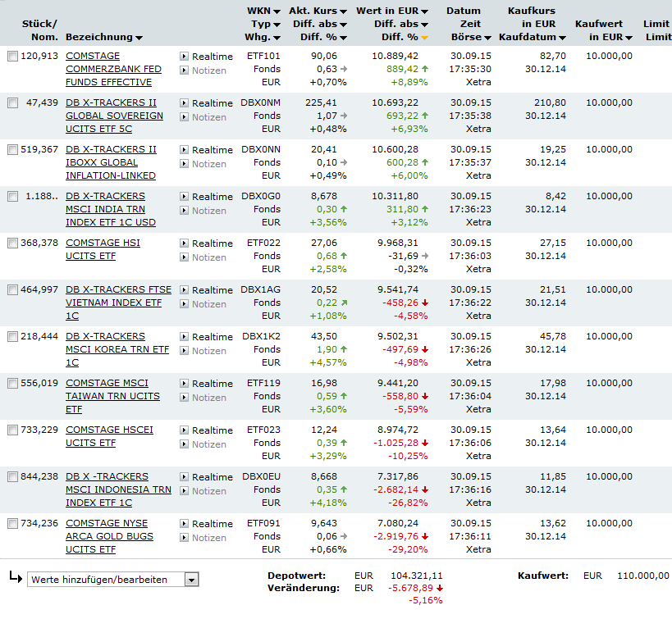The width and height of the screenshot is (672, 619).
Task: Open COMSTAGE COMMERZBANK FED FUNDS EFFECTIVE link
Action: click(x=113, y=69)
